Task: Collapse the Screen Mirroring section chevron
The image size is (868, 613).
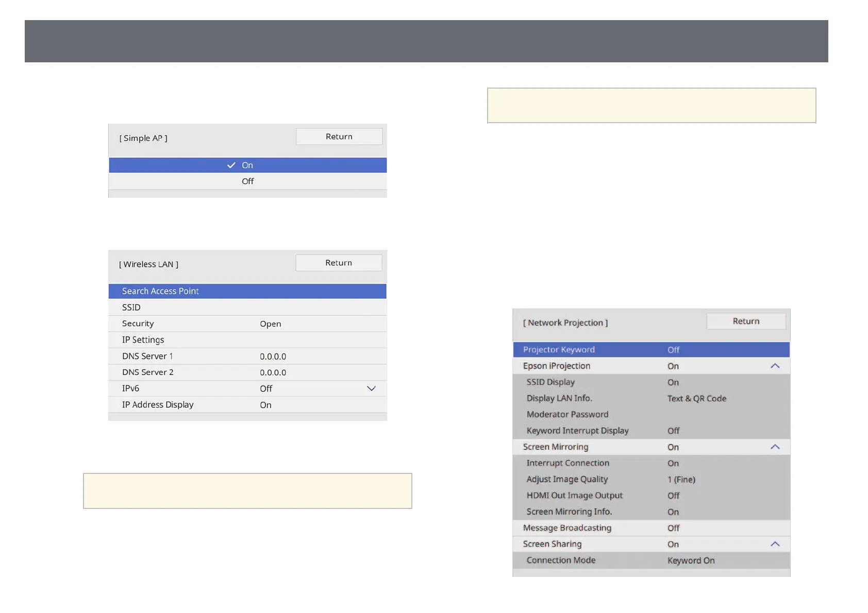Action: click(x=775, y=447)
